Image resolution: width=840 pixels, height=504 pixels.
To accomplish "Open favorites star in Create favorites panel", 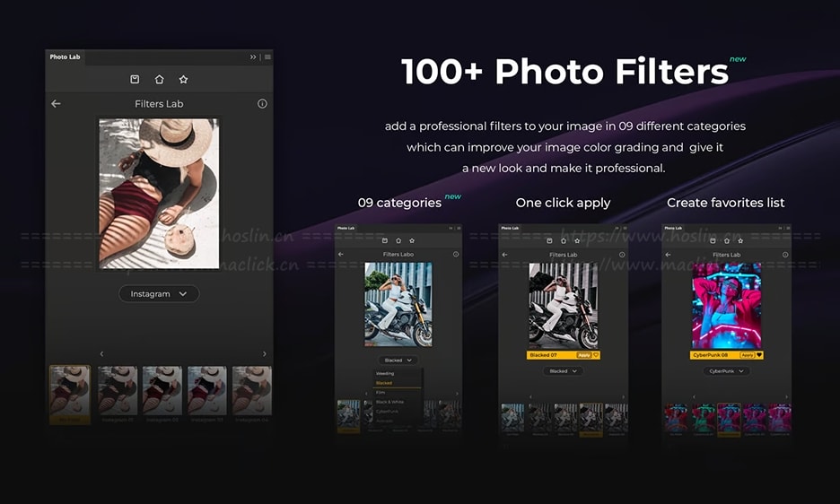I will (740, 240).
